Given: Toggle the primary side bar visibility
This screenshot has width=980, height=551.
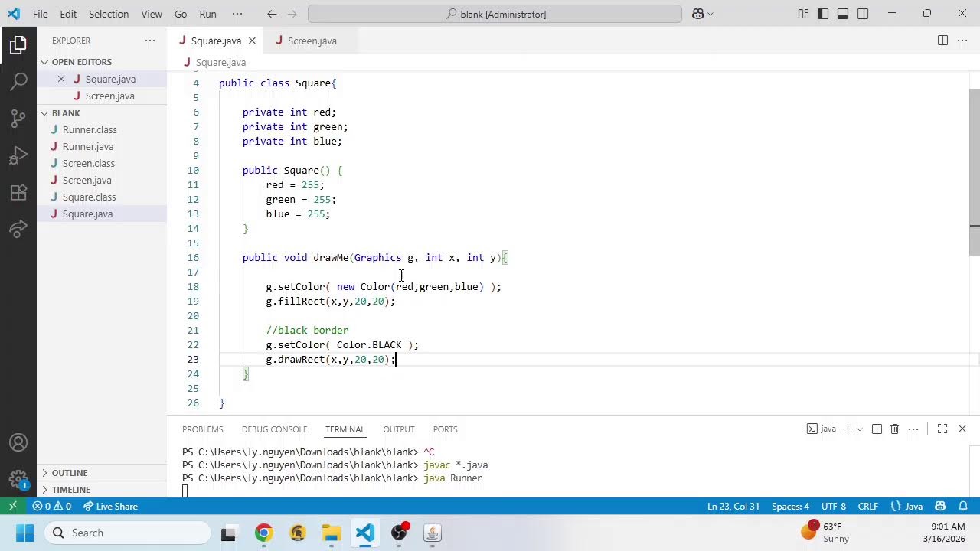Looking at the screenshot, I should pyautogui.click(x=823, y=14).
